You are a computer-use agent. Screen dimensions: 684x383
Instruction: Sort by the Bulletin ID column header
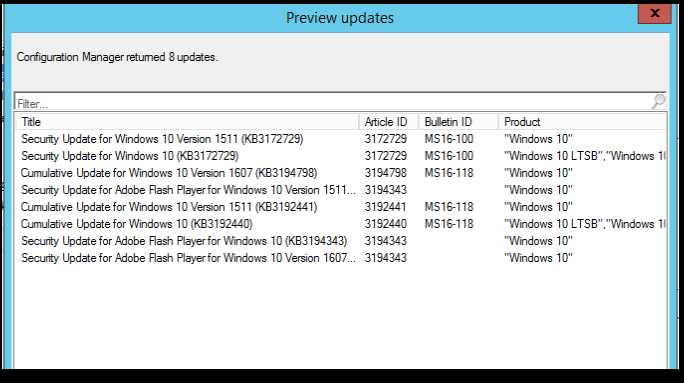click(458, 122)
